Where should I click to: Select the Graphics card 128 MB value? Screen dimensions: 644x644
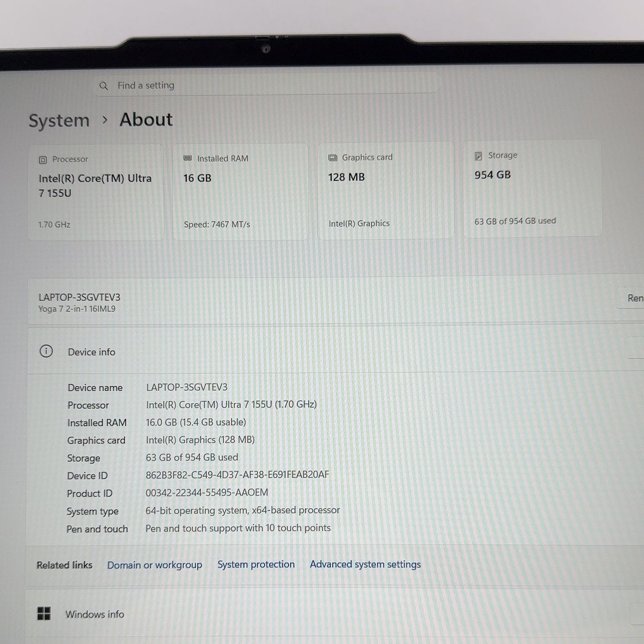coord(346,177)
